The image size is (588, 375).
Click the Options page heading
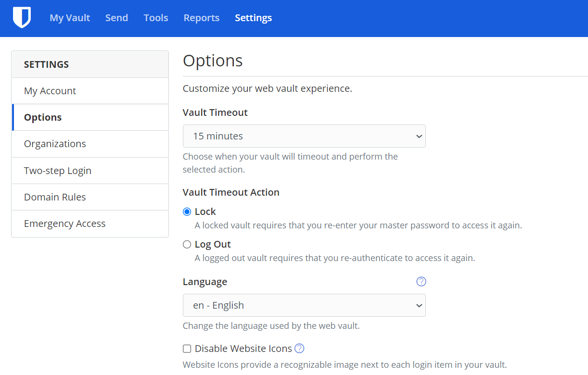tap(213, 61)
